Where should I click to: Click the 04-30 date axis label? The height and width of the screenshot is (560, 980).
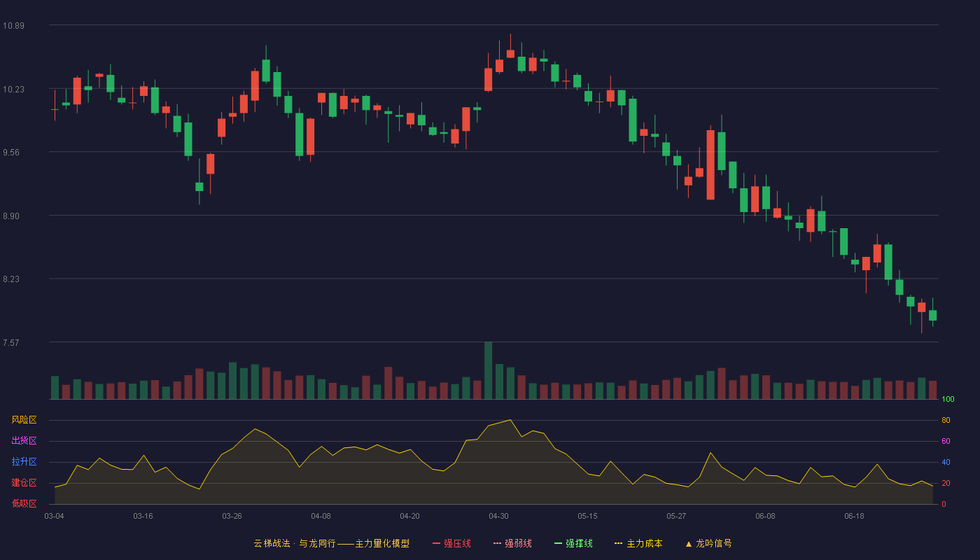click(499, 516)
